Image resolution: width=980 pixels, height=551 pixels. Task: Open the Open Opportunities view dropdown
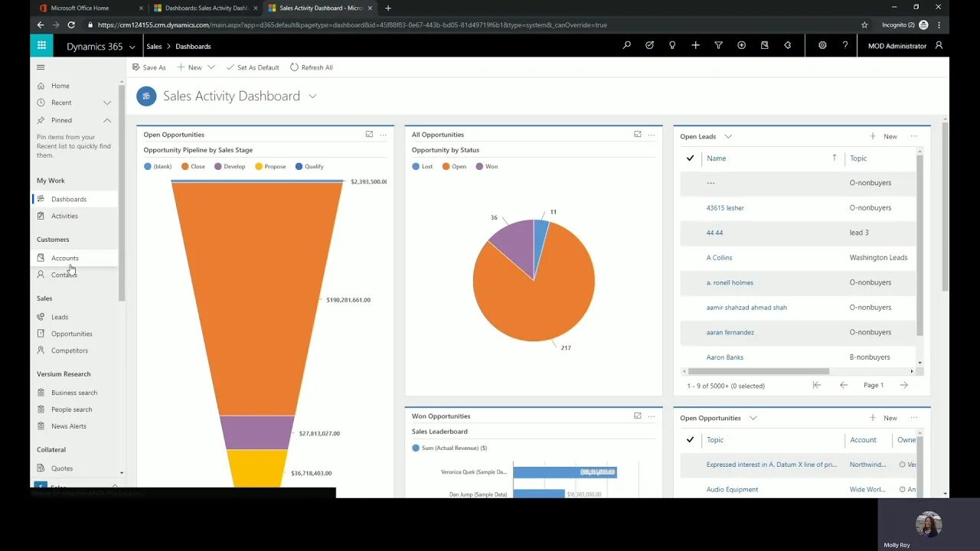(x=753, y=418)
